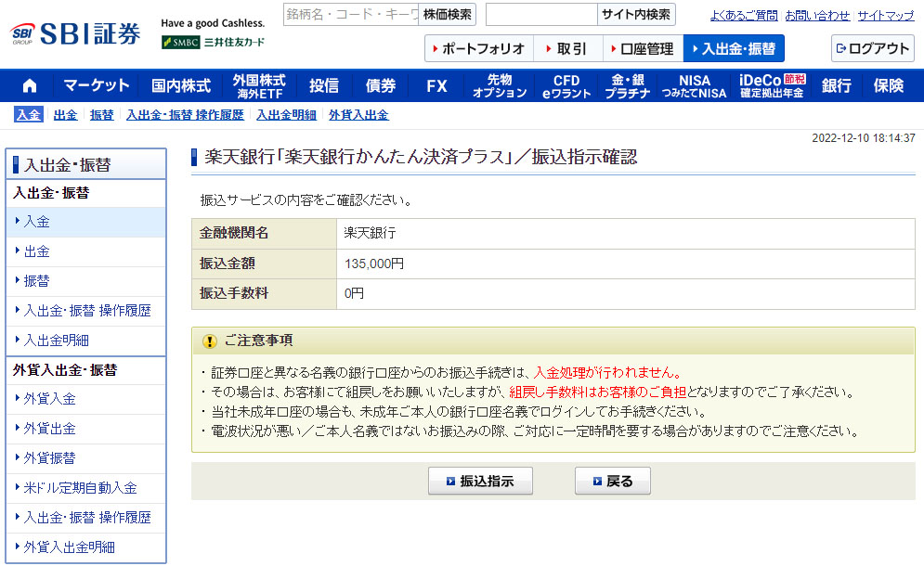Open the SMBC 三井住友カード banner
This screenshot has width=924, height=566.
pos(213,42)
